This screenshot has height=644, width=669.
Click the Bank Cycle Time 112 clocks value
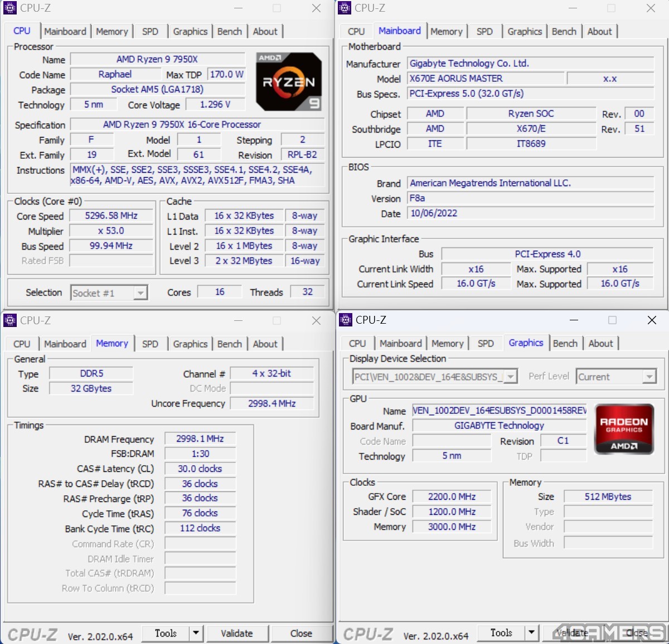point(200,528)
